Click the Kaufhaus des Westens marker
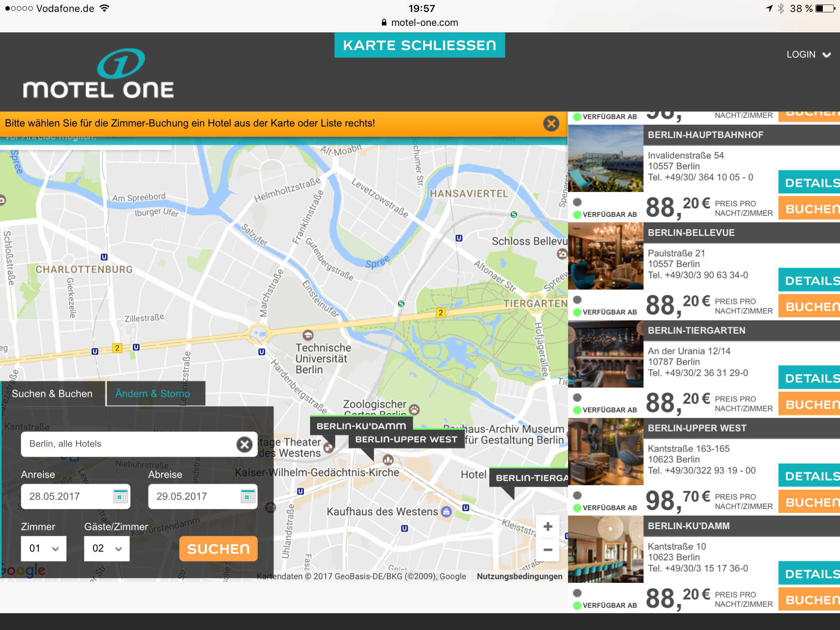The image size is (840, 630). [446, 511]
